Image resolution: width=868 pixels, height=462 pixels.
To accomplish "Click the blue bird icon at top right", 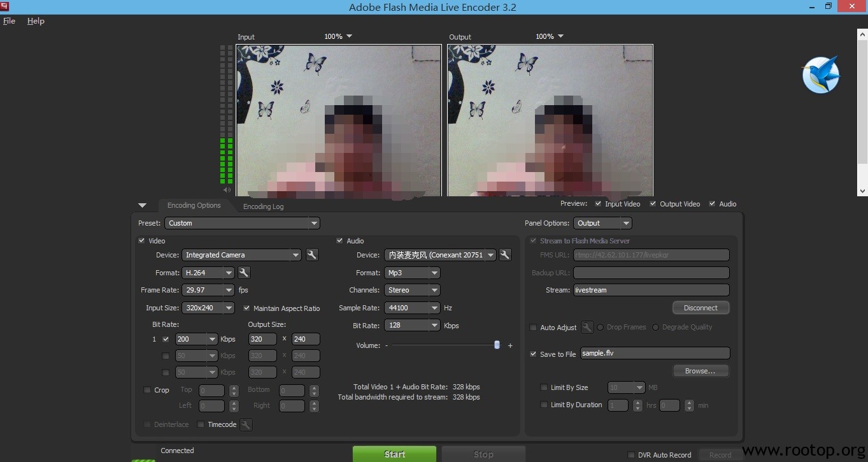I will 822,75.
